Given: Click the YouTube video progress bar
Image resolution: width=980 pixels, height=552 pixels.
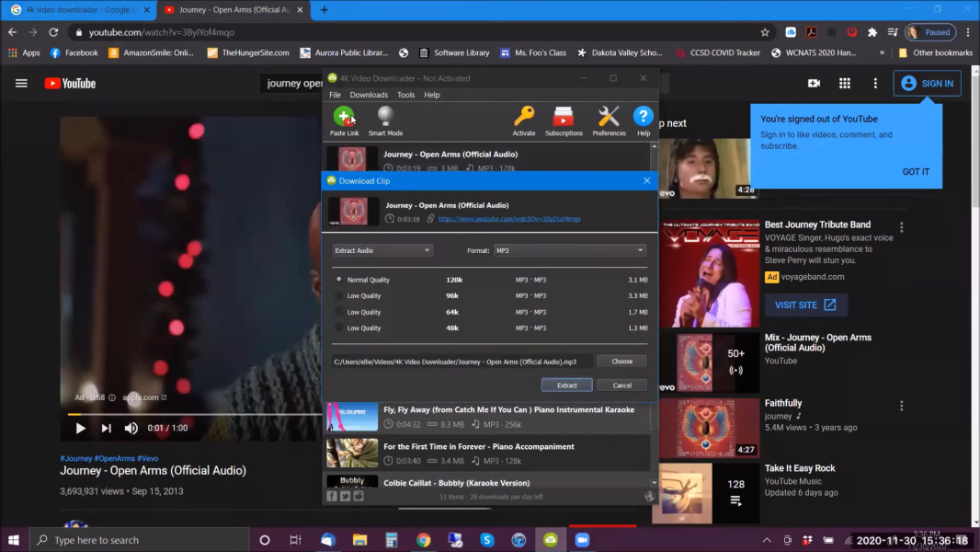Looking at the screenshot, I should (x=194, y=414).
